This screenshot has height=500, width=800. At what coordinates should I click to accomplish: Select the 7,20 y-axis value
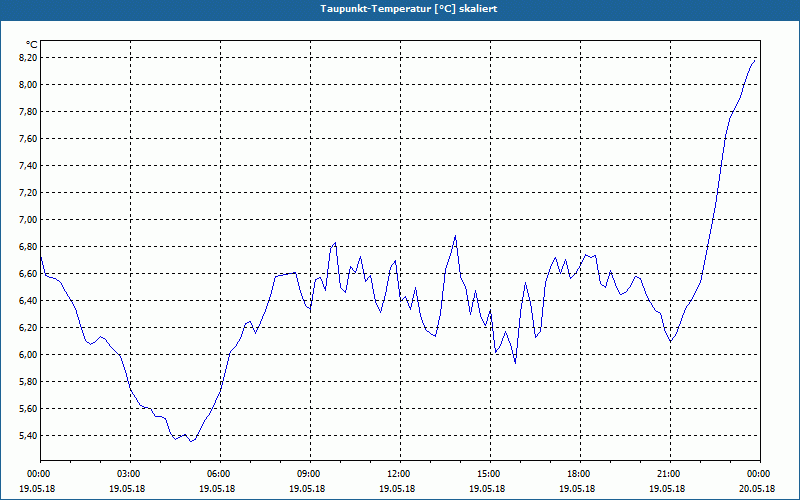(x=28, y=193)
